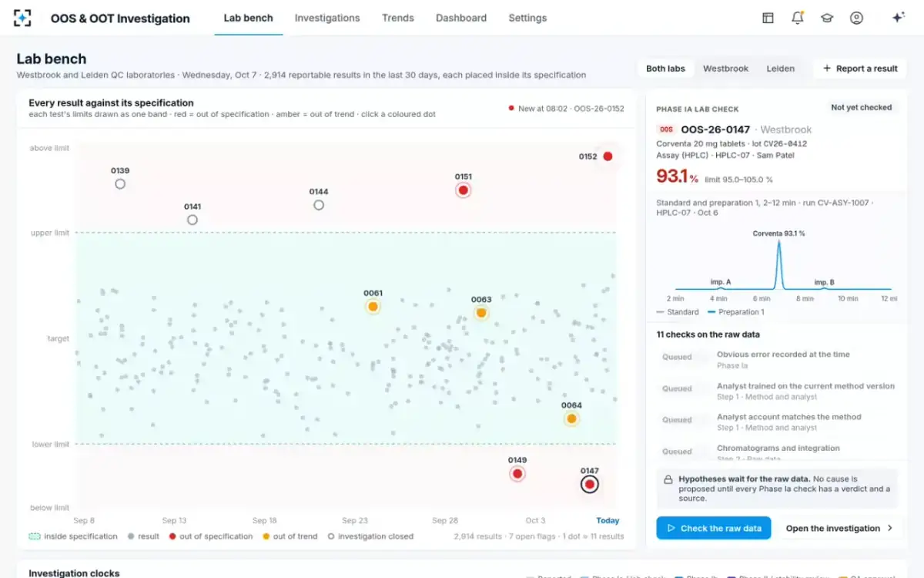Select the Both labs filter

[x=665, y=69]
